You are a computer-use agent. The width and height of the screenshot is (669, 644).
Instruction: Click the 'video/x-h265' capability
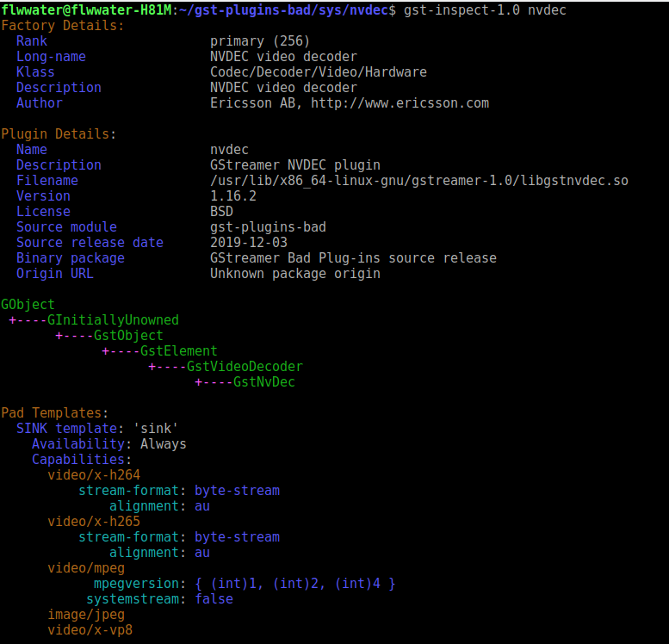pyautogui.click(x=94, y=522)
